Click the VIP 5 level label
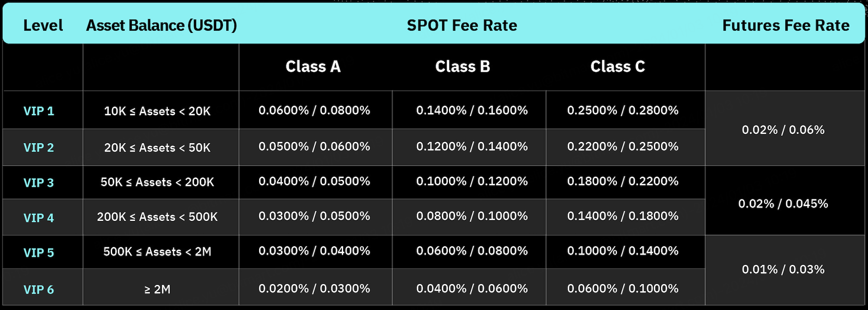The width and height of the screenshot is (868, 310). click(x=39, y=252)
